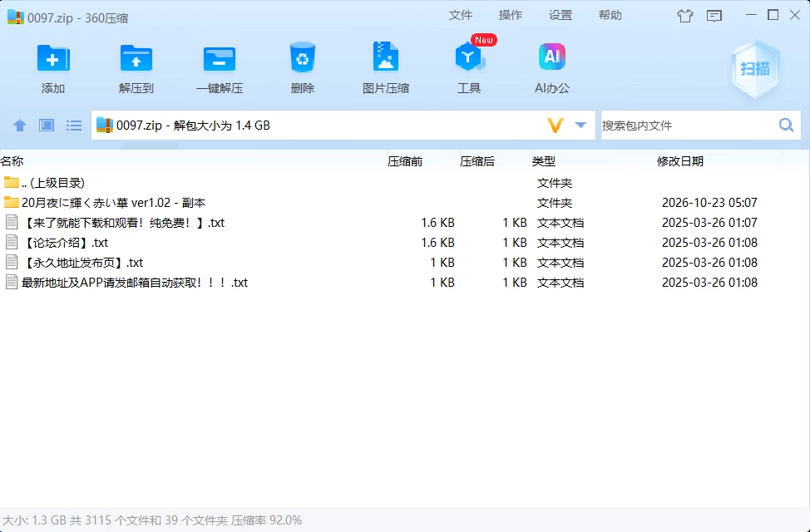Click the 解压到 (Extract to) icon
The image size is (810, 532).
[x=136, y=58]
